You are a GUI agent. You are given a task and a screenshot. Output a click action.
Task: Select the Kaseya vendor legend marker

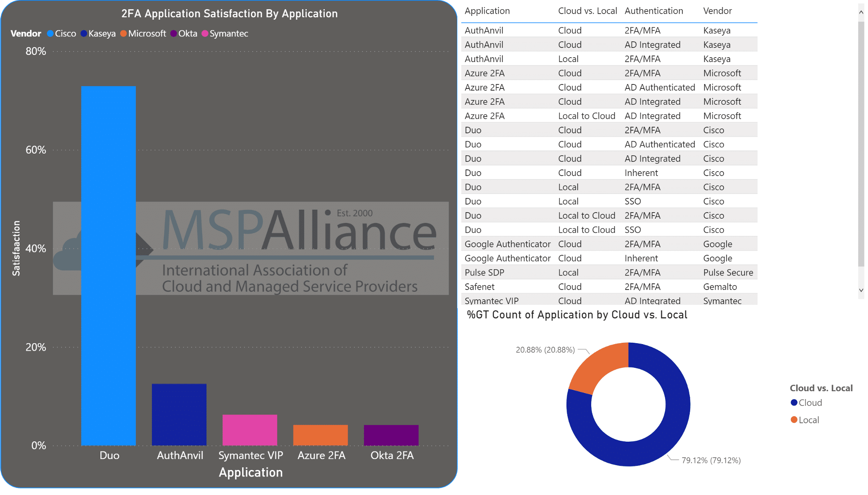83,33
